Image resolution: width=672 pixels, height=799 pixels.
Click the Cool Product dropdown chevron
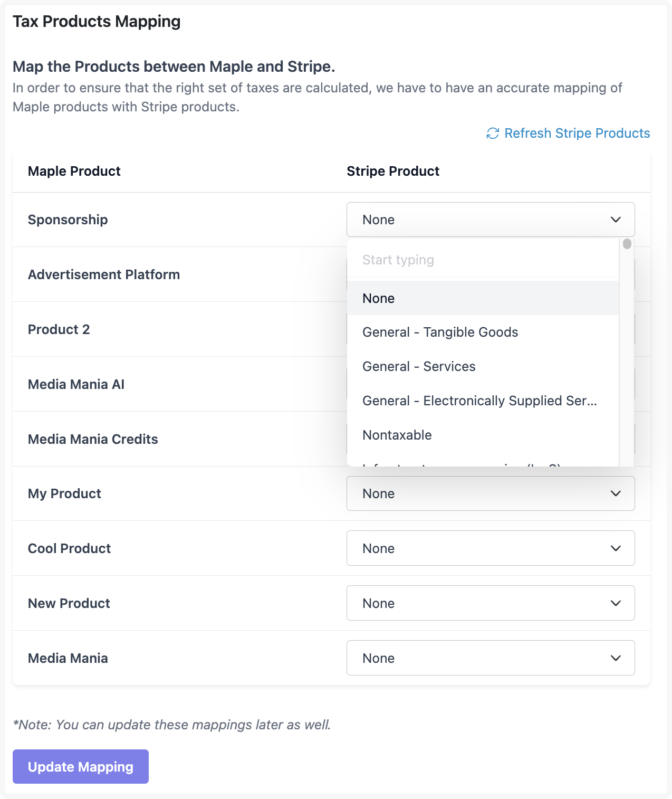[616, 548]
